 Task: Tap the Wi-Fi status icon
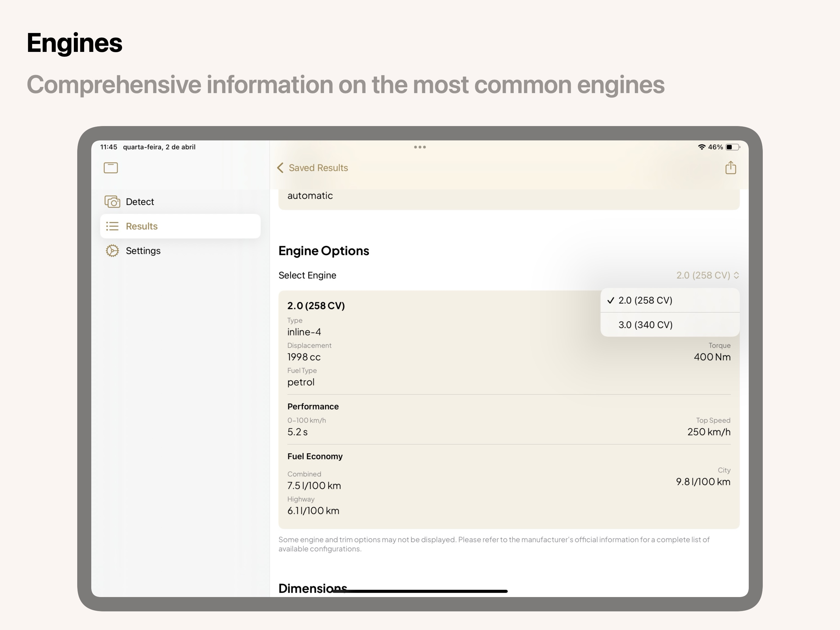click(x=701, y=147)
